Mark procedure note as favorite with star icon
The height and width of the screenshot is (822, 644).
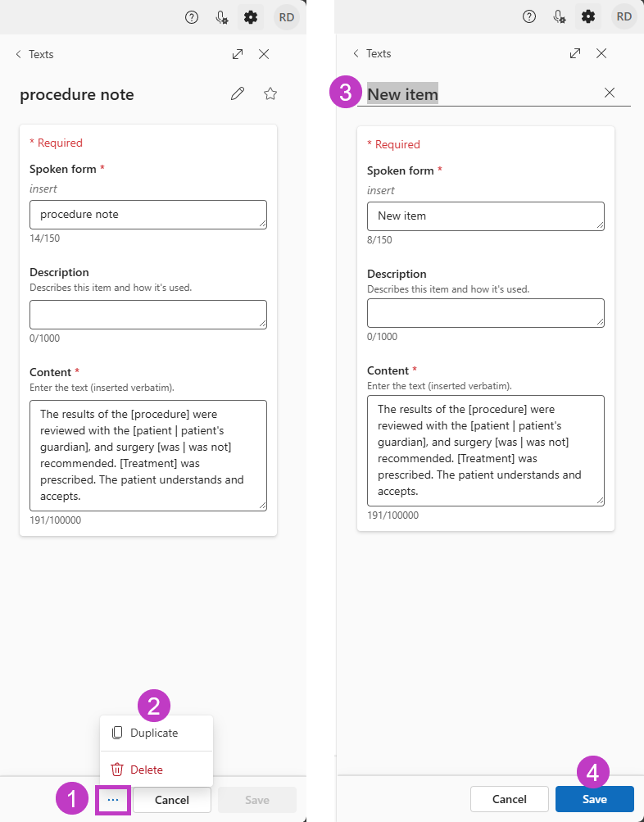point(270,93)
